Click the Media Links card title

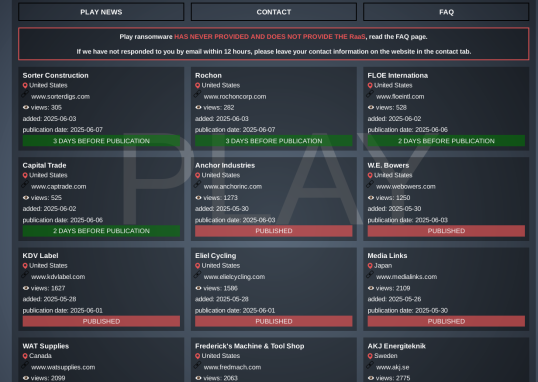(x=387, y=256)
